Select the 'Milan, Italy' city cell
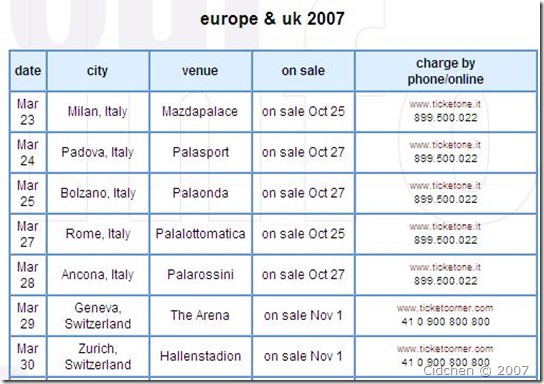This screenshot has width=544, height=384. coord(97,112)
